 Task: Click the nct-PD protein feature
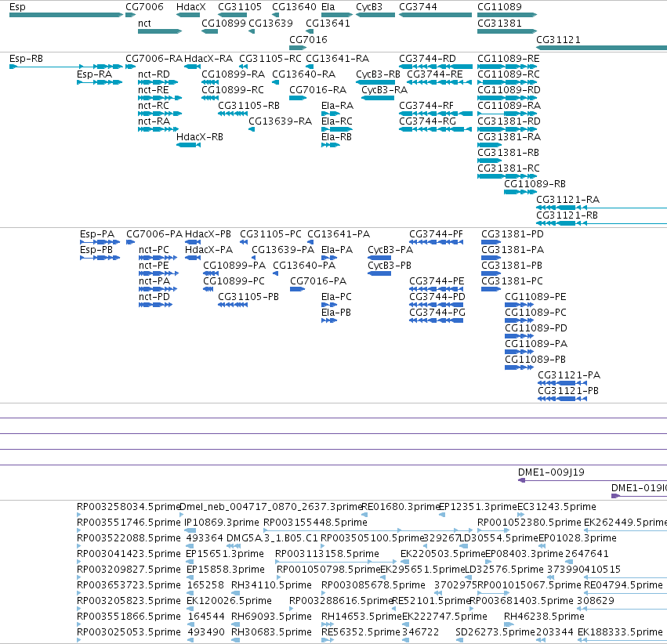156,305
